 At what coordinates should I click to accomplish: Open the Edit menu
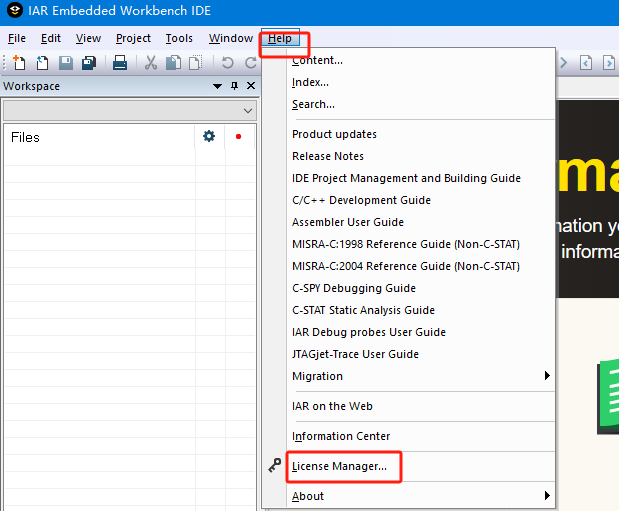click(51, 38)
